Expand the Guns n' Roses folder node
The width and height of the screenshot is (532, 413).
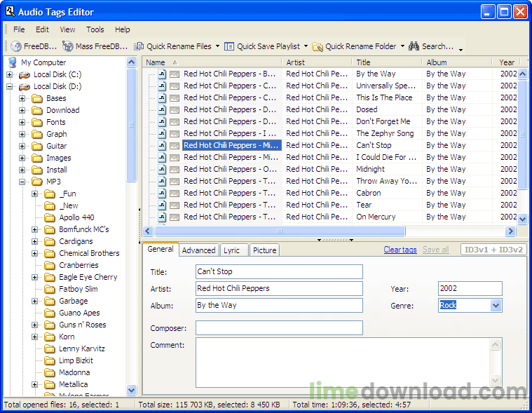pyautogui.click(x=34, y=325)
